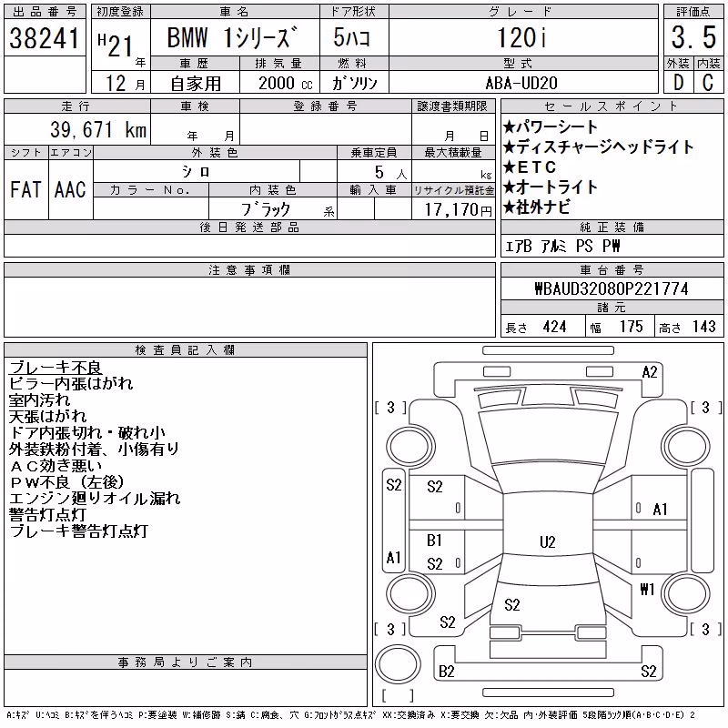This screenshot has width=728, height=728.
Task: Click note エンジン廻りオイル漏れ
Action: (95, 498)
